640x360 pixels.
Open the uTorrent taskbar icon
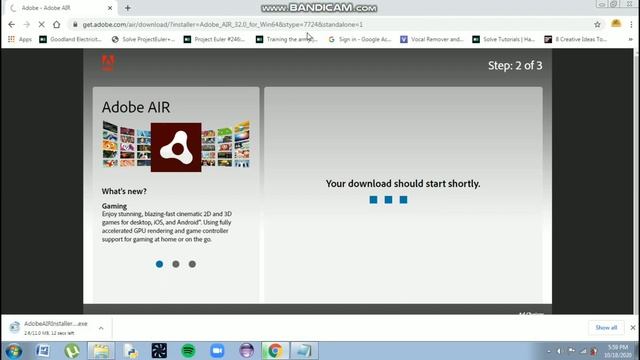click(x=72, y=351)
